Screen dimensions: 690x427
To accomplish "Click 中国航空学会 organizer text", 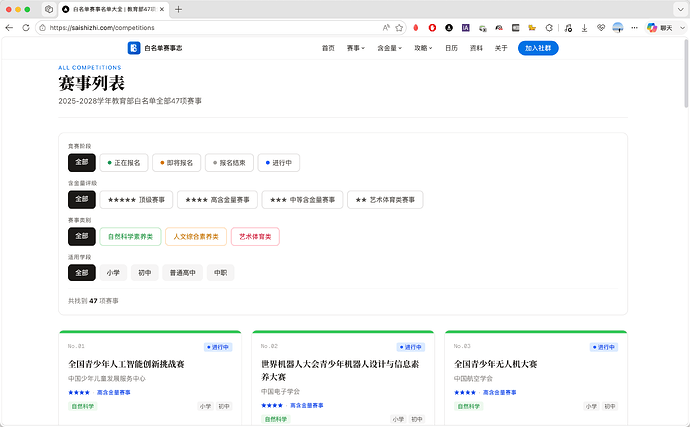I will pyautogui.click(x=473, y=378).
